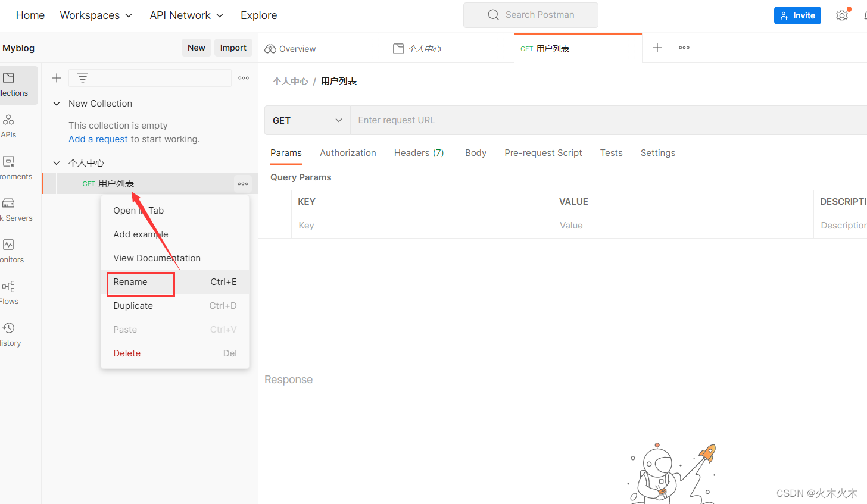Collapse the 个人中心 collection
Screen dimensions: 867x504
click(x=57, y=162)
